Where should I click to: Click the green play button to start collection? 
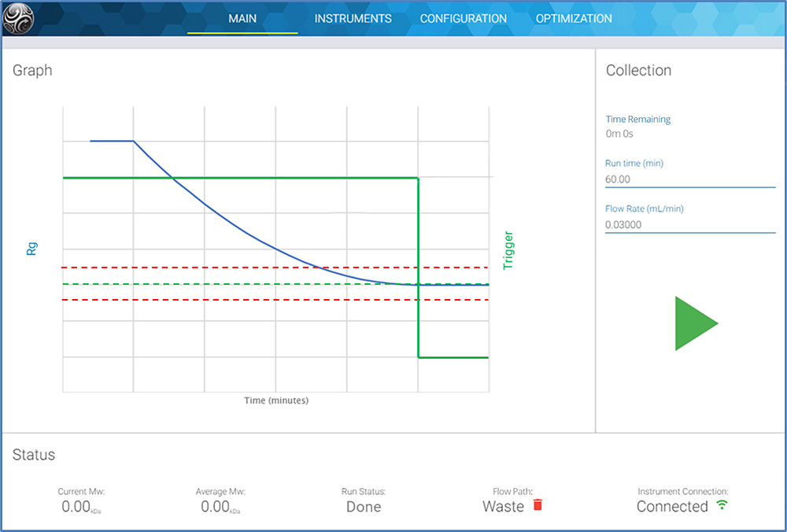click(694, 323)
